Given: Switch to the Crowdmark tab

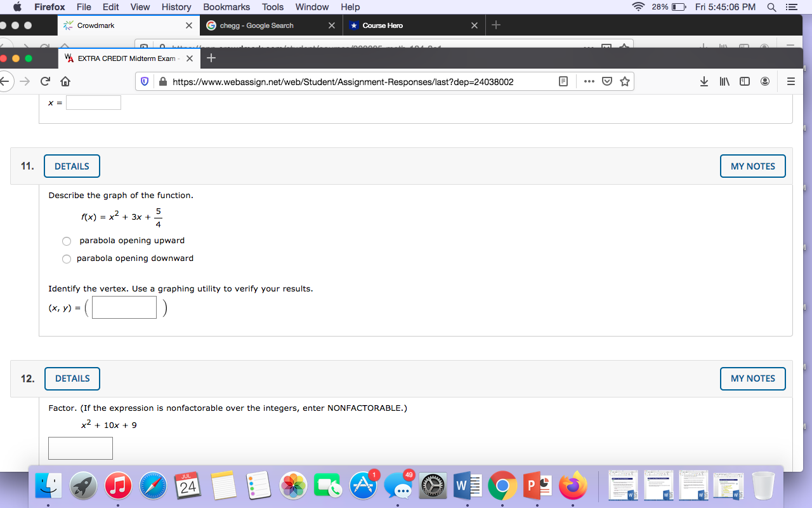Looking at the screenshot, I should 129,25.
